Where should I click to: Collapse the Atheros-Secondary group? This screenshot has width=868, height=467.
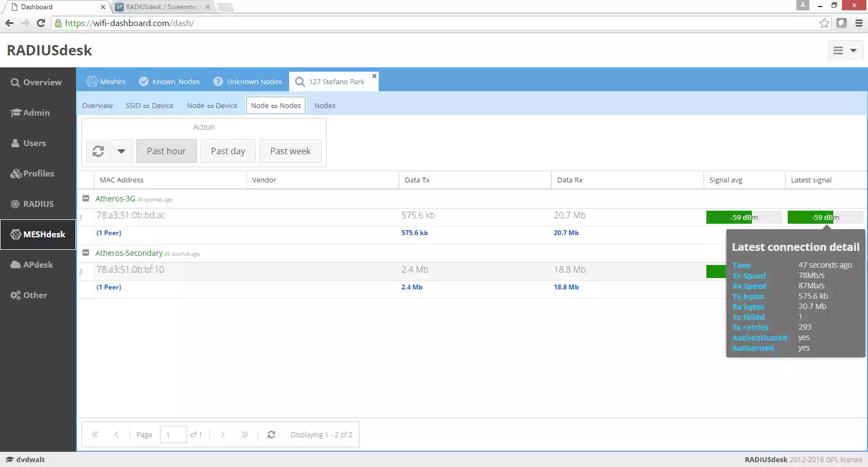pos(86,253)
